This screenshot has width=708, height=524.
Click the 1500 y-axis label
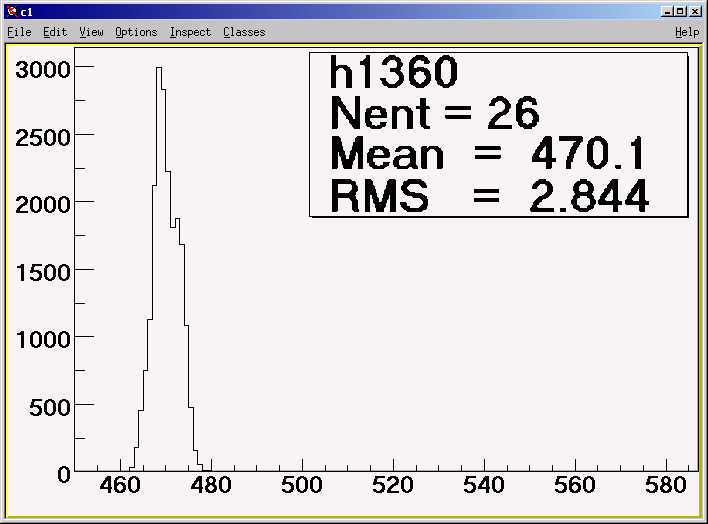43,272
